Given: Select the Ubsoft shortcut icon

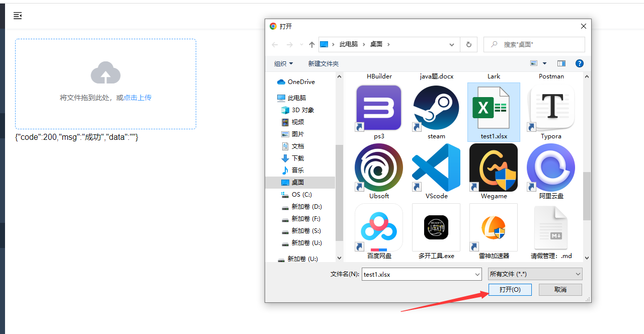Looking at the screenshot, I should pyautogui.click(x=379, y=168).
